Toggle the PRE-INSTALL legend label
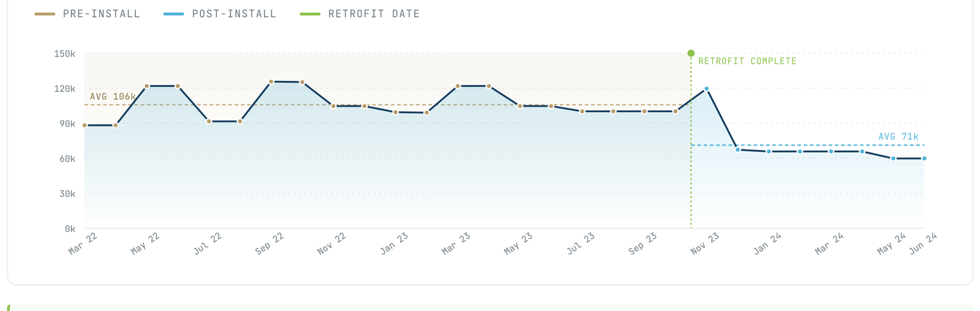Screen dimensions: 980x311 click(x=101, y=13)
